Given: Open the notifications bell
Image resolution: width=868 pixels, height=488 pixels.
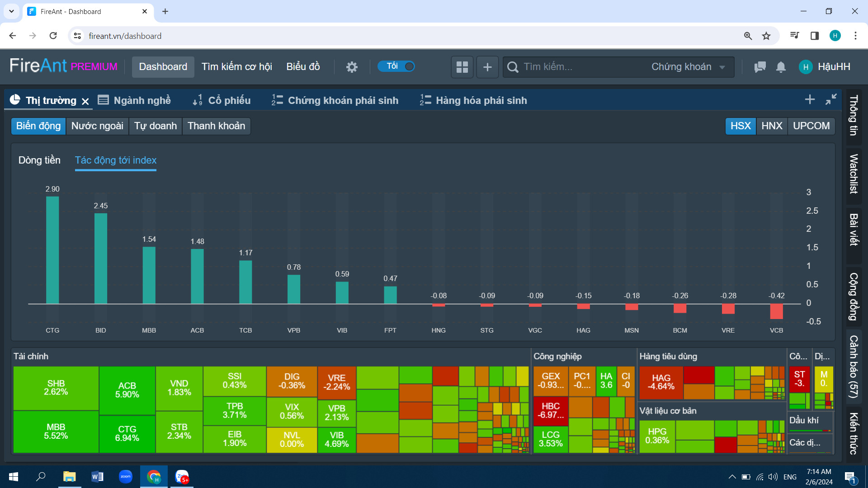Looking at the screenshot, I should 781,67.
